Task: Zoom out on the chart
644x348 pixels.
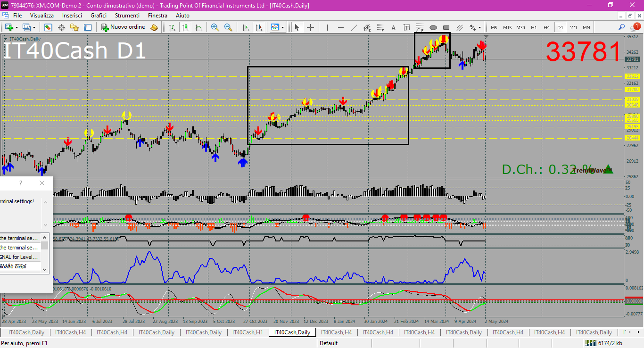Action: [x=228, y=27]
